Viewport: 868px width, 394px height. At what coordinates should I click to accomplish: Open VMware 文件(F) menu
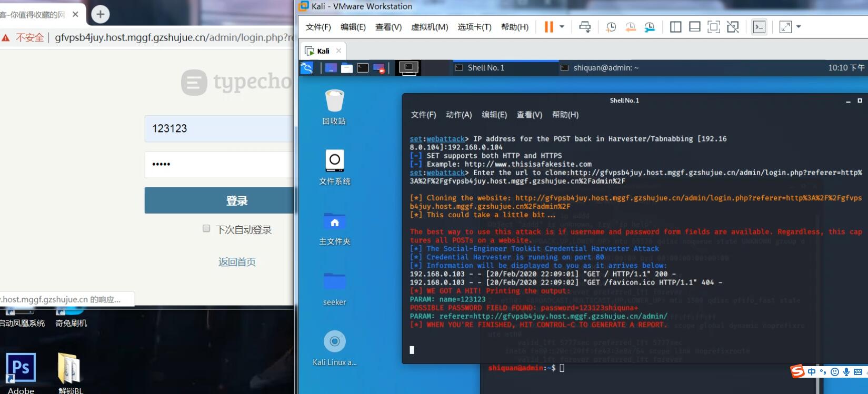click(318, 27)
